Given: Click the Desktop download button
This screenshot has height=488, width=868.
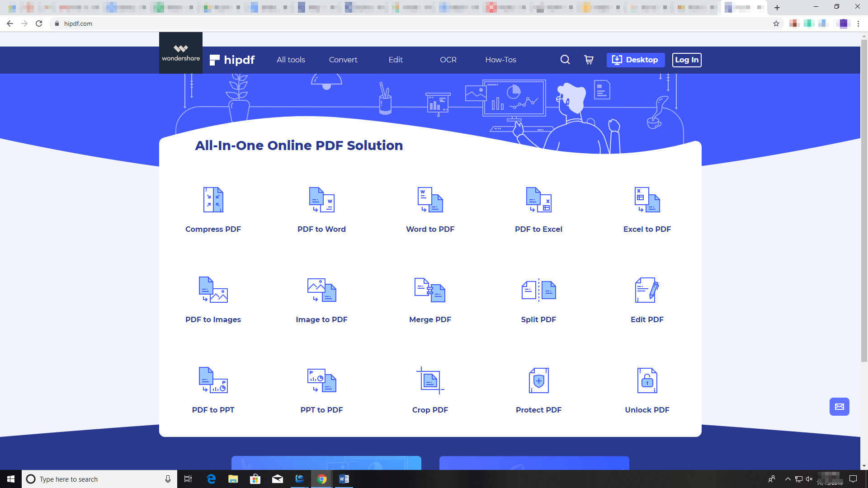Looking at the screenshot, I should coord(635,60).
